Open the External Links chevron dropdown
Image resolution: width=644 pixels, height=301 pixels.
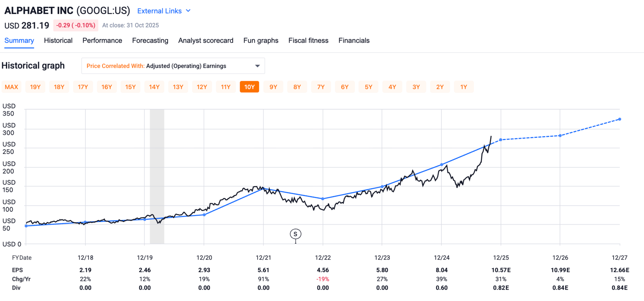click(188, 11)
